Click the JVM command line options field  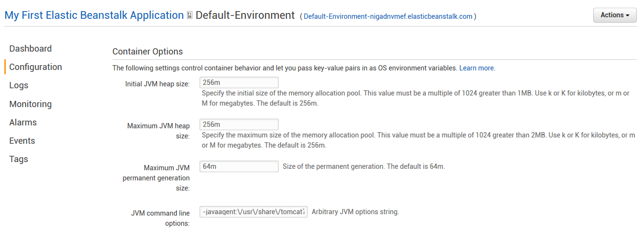click(254, 212)
